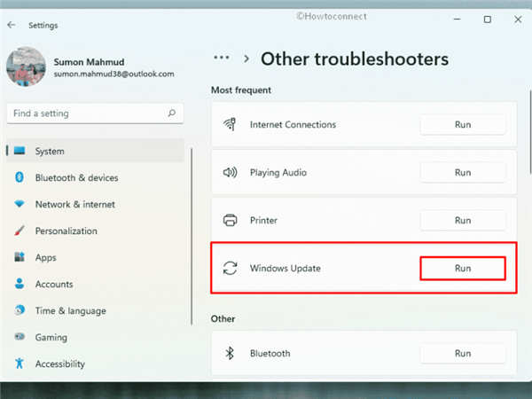Open Accounts settings category
The width and height of the screenshot is (532, 399).
[96, 284]
